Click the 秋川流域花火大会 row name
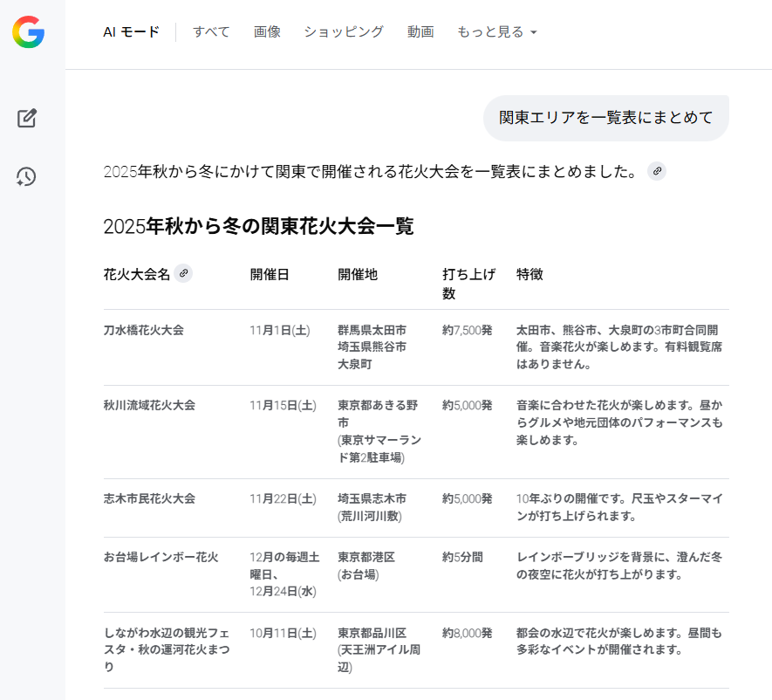 [x=149, y=406]
